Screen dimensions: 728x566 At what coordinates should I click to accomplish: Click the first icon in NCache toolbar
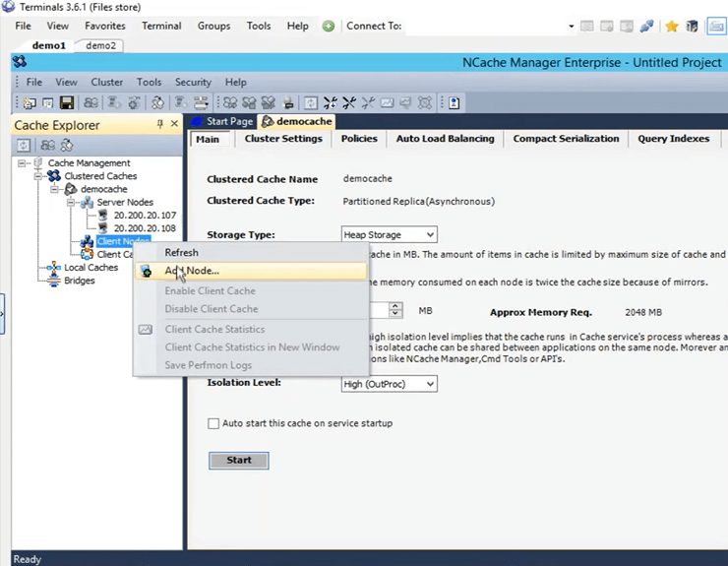(x=30, y=102)
